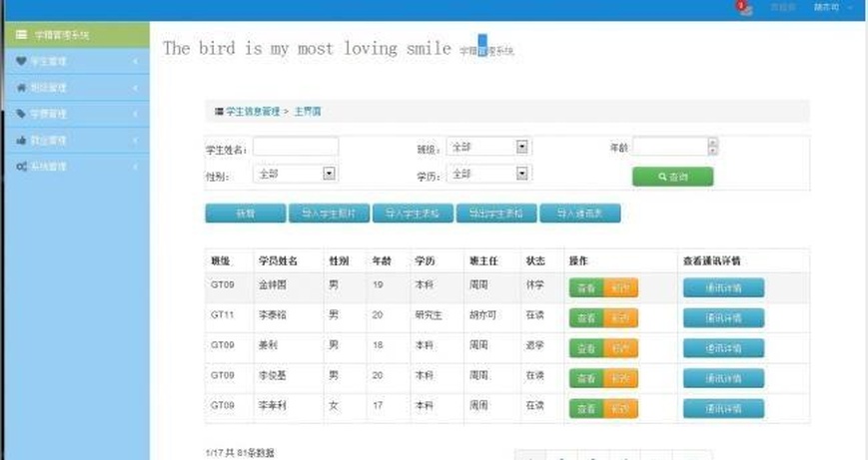Click the thumbs-up icon in the sidebar

[x=22, y=141]
